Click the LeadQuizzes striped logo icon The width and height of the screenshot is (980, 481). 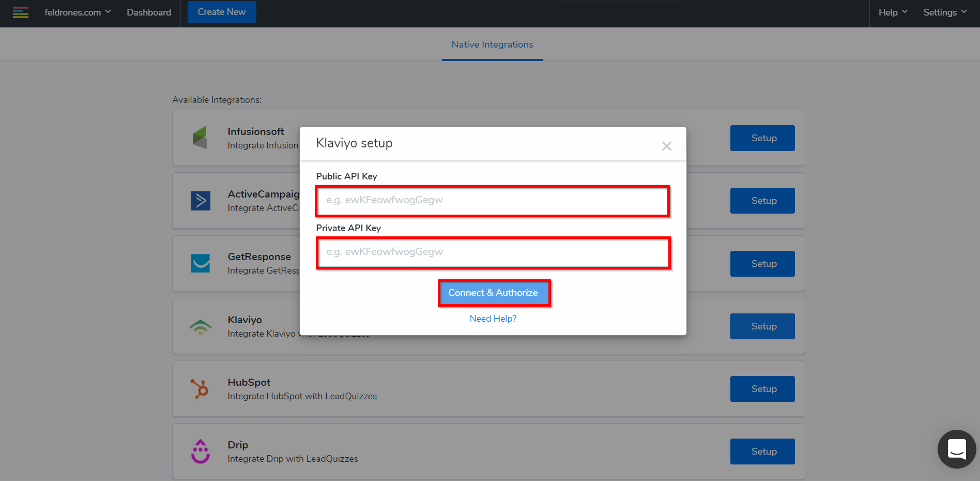click(x=21, y=12)
